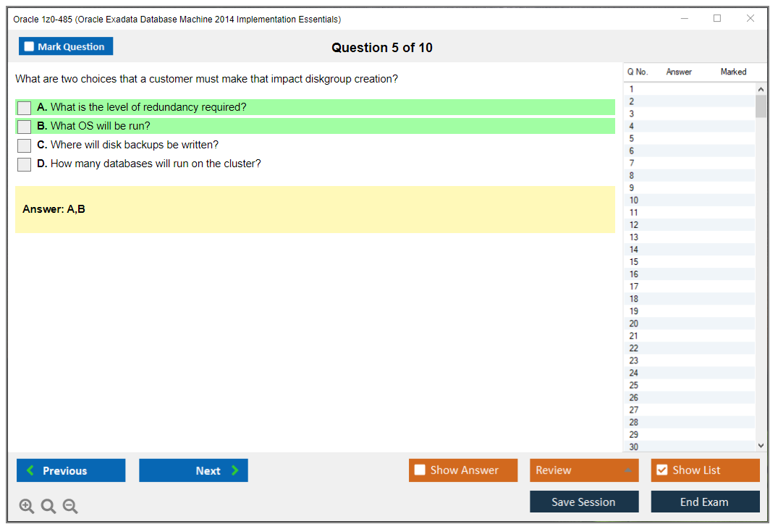Click the reset zoom magnifier icon
Image resolution: width=778 pixels, height=532 pixels.
point(48,506)
